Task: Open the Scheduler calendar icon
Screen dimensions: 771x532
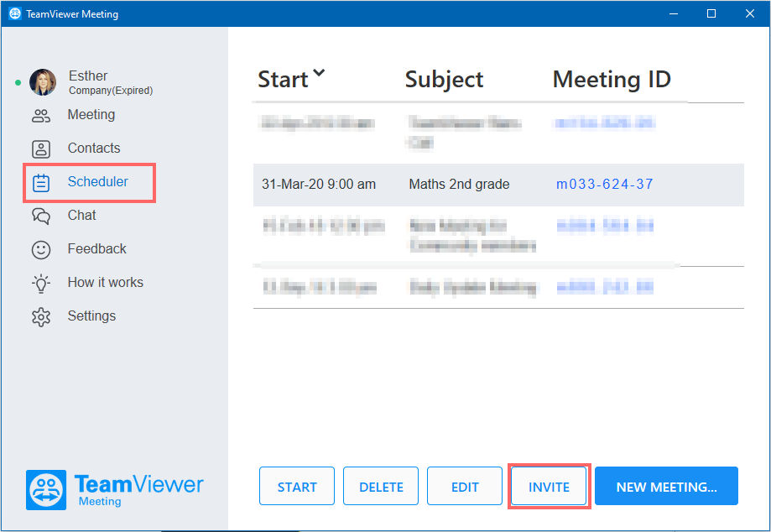Action: click(41, 183)
